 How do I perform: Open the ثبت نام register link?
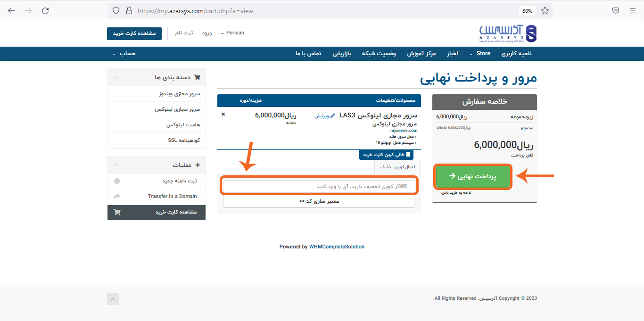click(x=184, y=33)
